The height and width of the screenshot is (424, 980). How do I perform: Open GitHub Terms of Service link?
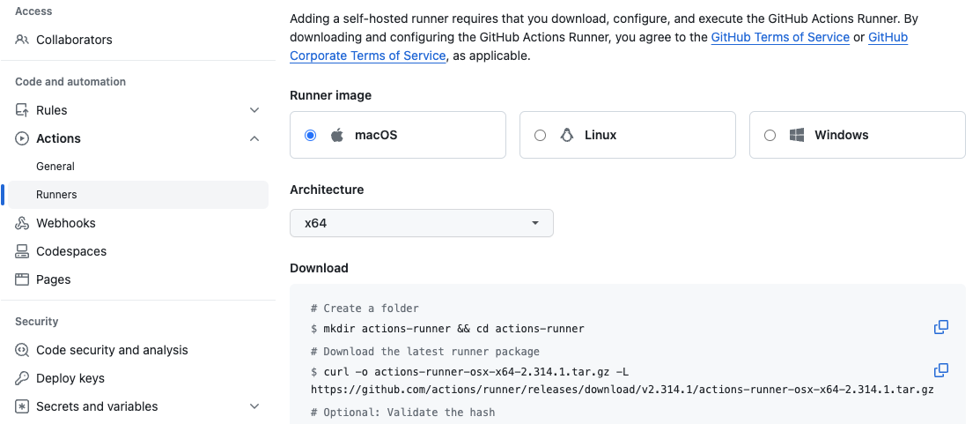pos(780,37)
